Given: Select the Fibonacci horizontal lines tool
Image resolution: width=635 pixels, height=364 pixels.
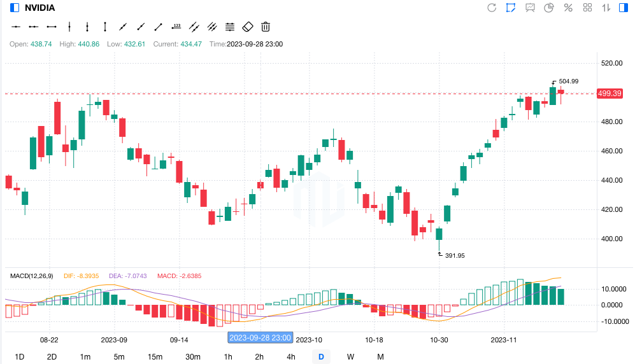Looking at the screenshot, I should [x=230, y=27].
